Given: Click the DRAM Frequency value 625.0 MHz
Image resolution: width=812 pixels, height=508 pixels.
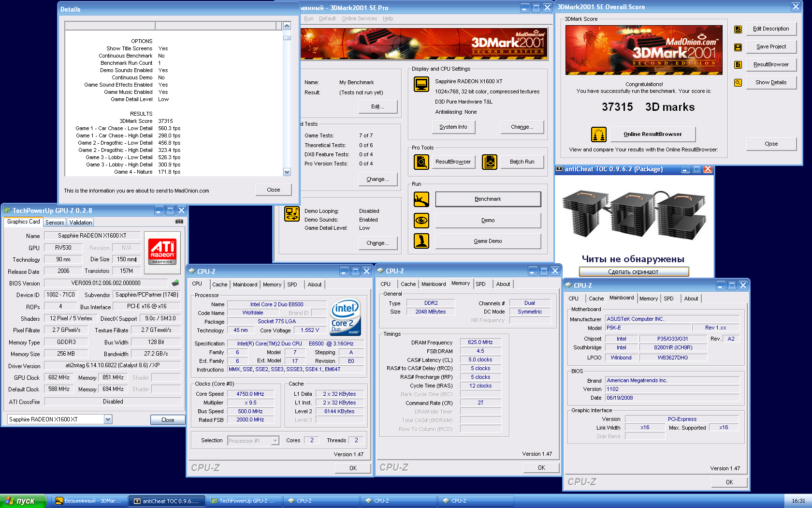Looking at the screenshot, I should click(480, 342).
